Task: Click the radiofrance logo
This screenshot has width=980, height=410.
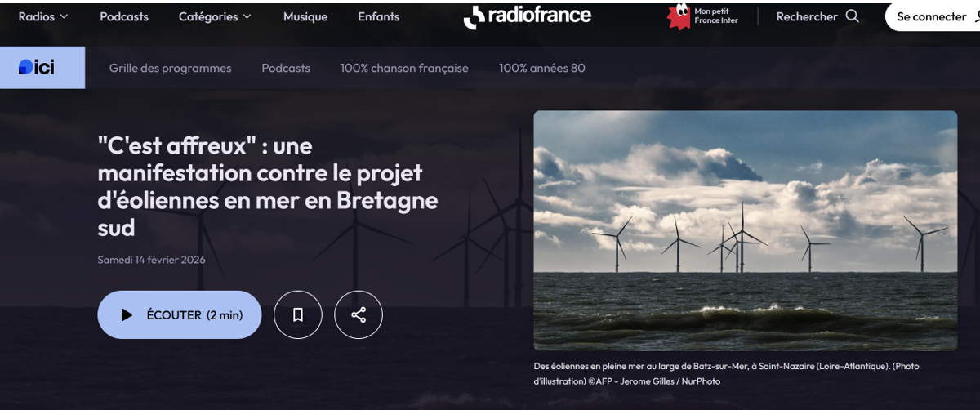Action: [x=528, y=16]
